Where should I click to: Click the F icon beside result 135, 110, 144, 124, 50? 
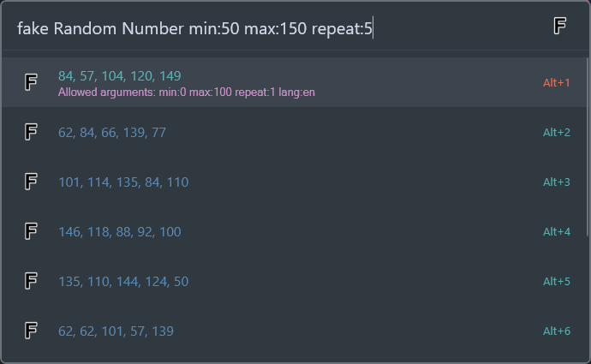pyautogui.click(x=31, y=281)
